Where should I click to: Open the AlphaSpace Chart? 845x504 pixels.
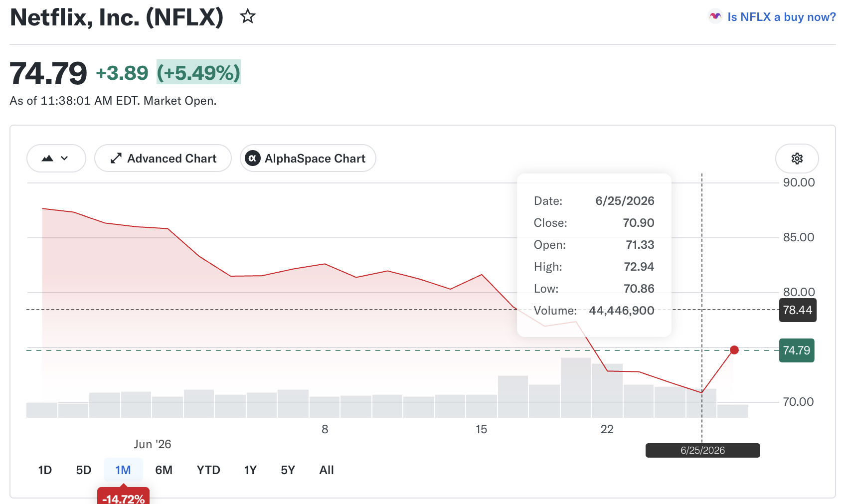308,159
